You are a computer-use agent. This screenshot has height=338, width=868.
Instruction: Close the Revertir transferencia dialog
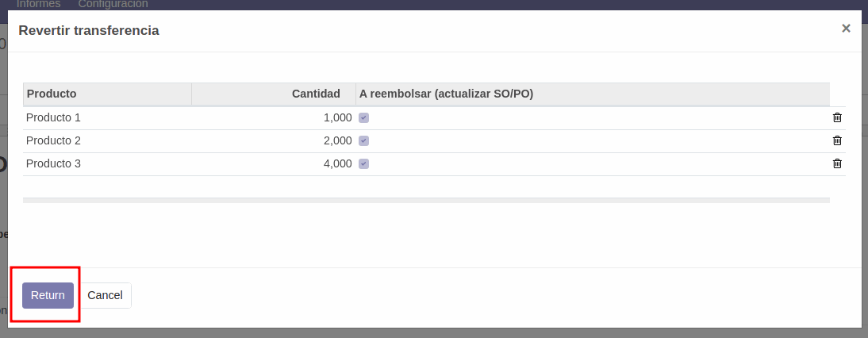(846, 29)
